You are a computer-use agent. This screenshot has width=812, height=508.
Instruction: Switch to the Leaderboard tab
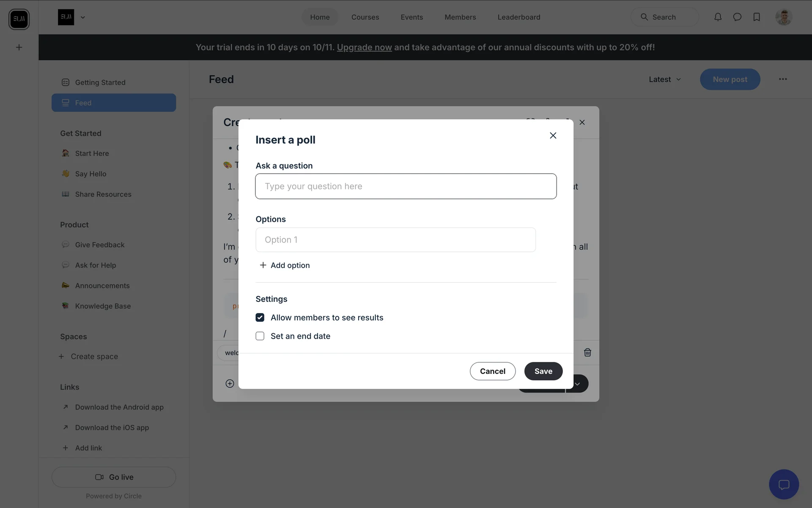tap(518, 17)
